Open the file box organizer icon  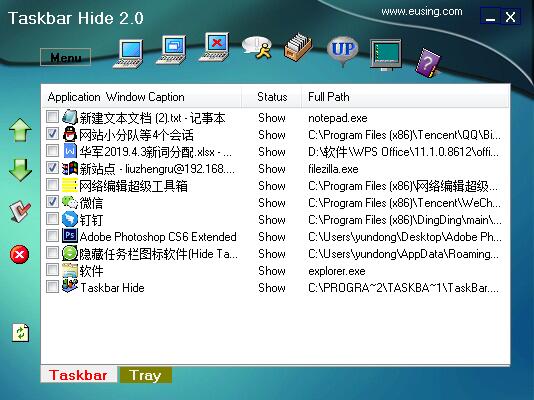pyautogui.click(x=298, y=47)
